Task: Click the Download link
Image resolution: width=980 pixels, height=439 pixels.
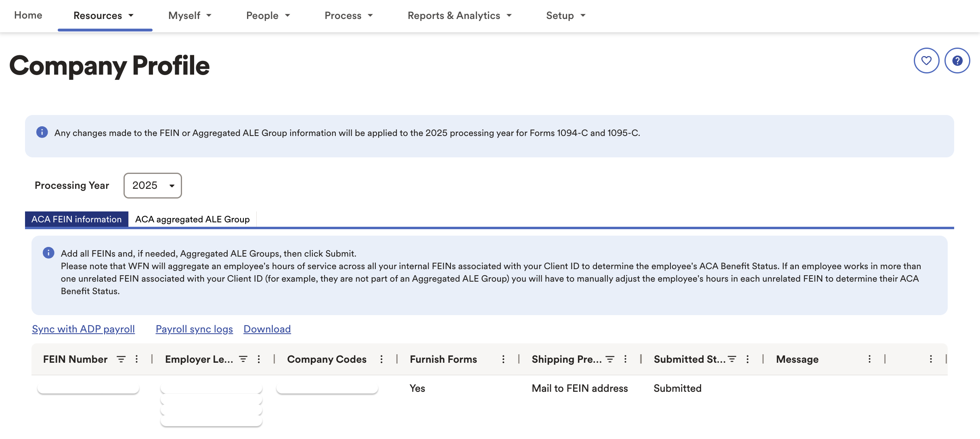Action: tap(267, 329)
